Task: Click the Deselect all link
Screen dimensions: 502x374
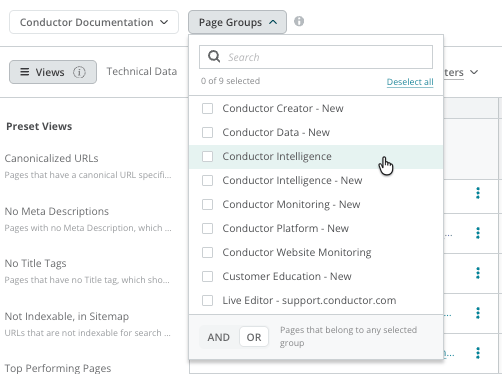Action: [x=410, y=82]
